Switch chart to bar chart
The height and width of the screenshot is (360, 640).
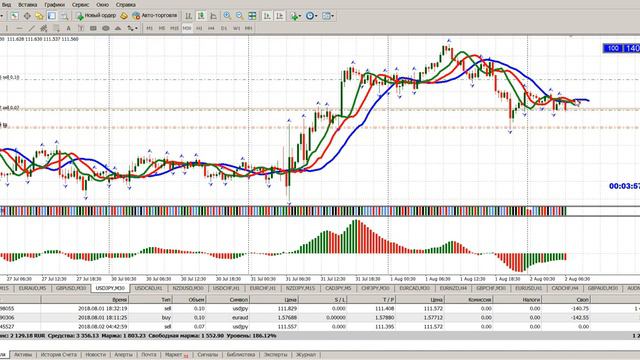coord(188,16)
